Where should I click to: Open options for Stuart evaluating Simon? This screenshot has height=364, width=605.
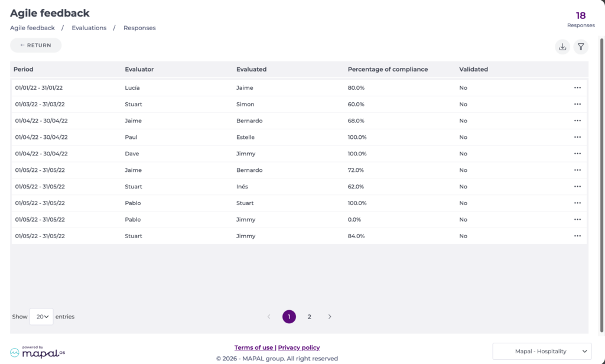click(577, 104)
